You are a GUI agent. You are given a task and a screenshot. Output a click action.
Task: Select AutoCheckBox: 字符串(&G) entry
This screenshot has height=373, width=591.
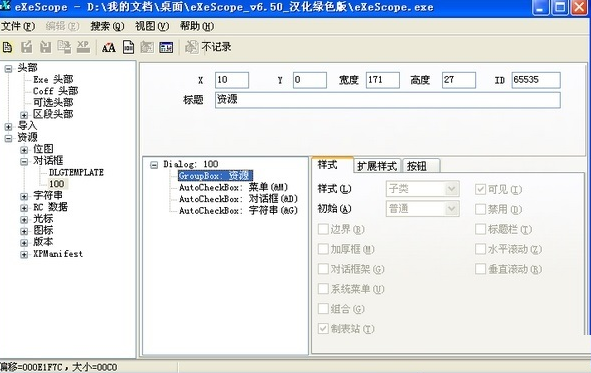[x=238, y=210]
